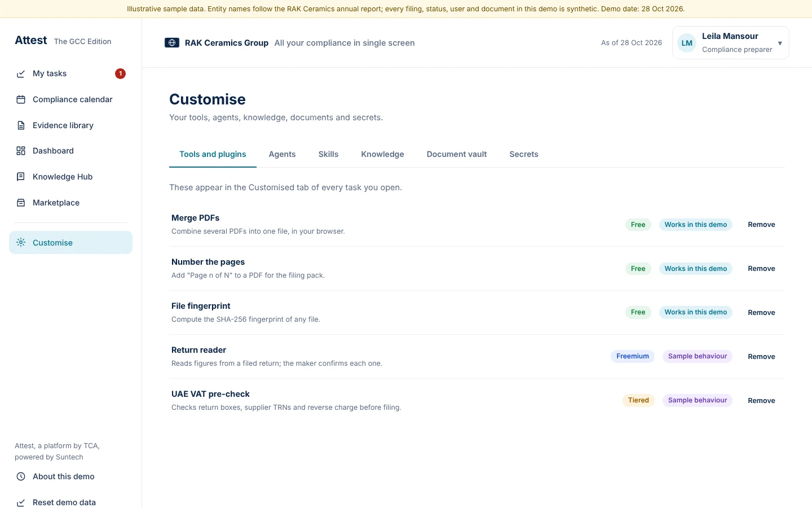The image size is (812, 508).
Task: Click the red My tasks notification badge
Action: (120, 73)
